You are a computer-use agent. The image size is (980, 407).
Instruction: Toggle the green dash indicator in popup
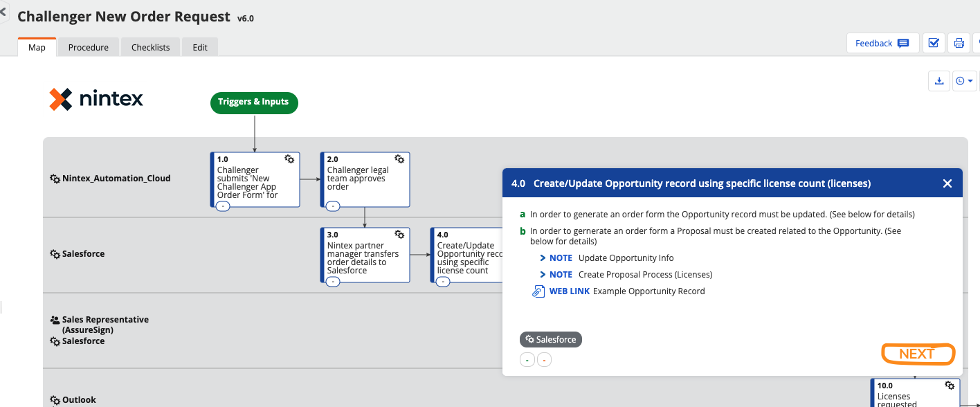coord(527,360)
